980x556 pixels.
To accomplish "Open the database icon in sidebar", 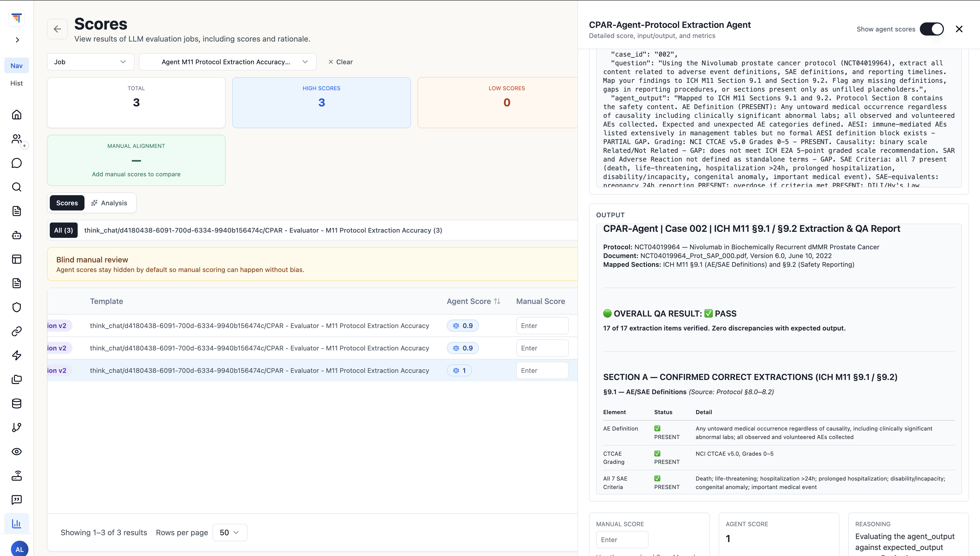I will pos(16,404).
